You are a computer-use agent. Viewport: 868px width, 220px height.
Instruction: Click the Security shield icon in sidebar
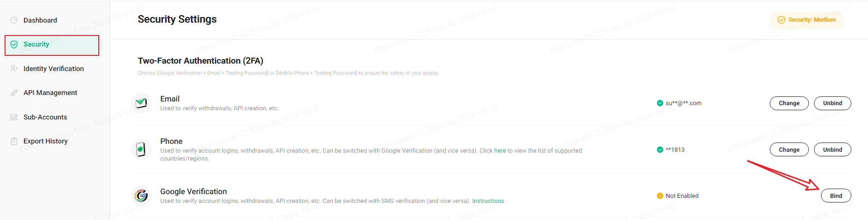[x=14, y=44]
